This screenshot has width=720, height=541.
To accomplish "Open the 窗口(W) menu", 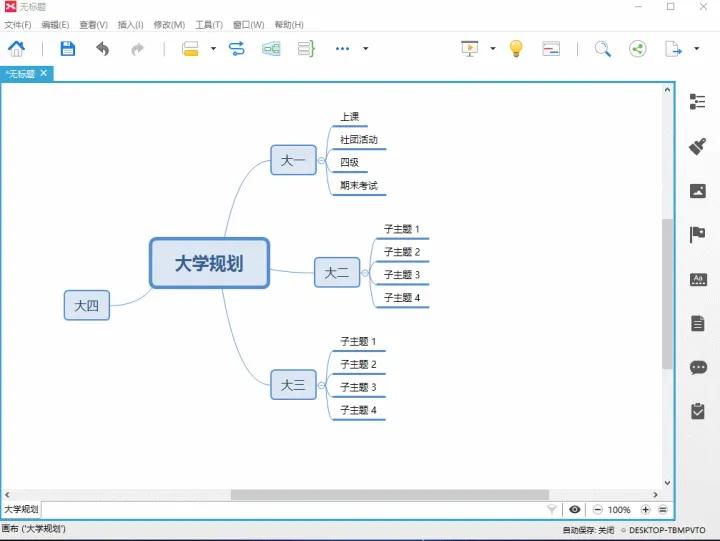I will point(248,25).
